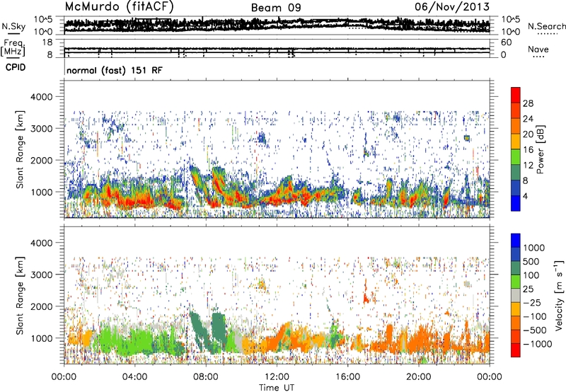Click the Power [dB] colorbar label

tap(540, 149)
